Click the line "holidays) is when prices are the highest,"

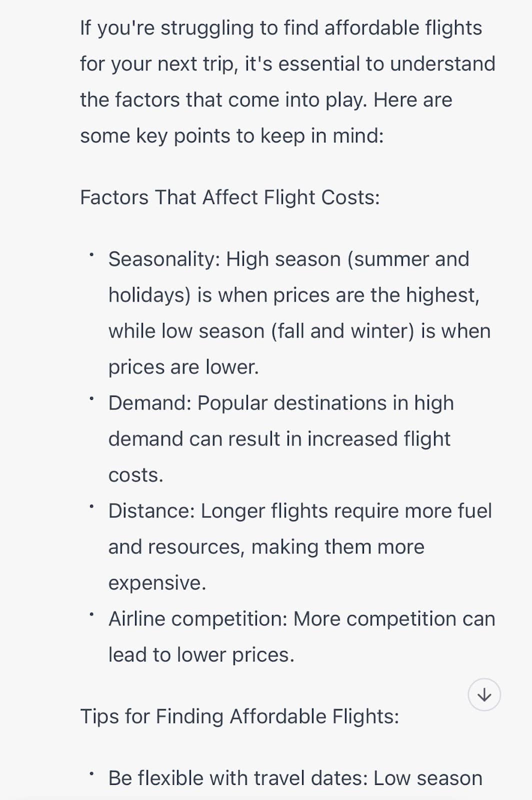coord(293,295)
